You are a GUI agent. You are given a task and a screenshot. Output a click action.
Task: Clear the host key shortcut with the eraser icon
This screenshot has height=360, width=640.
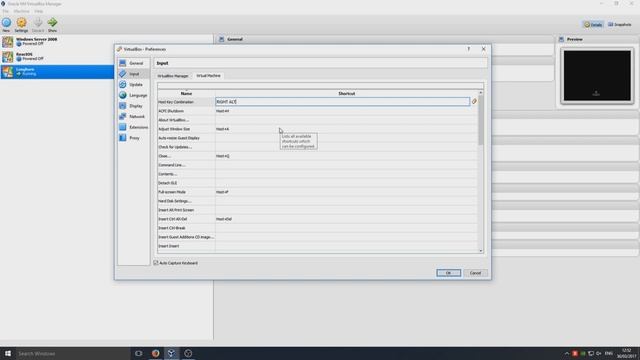[474, 102]
